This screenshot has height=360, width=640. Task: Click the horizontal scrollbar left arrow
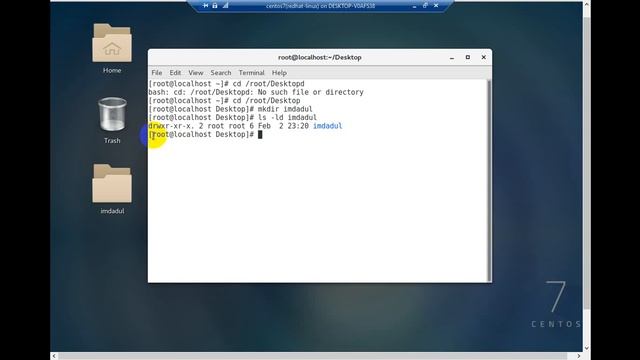54,356
